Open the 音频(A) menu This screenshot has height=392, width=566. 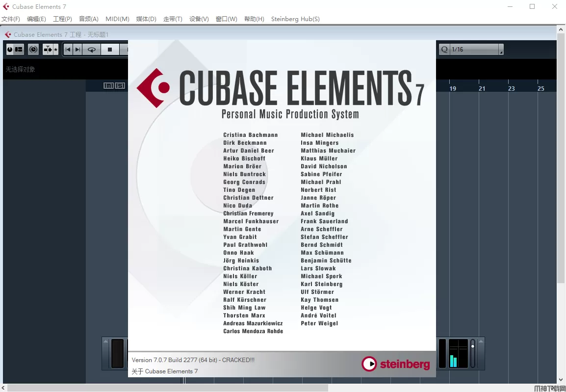[x=88, y=19]
